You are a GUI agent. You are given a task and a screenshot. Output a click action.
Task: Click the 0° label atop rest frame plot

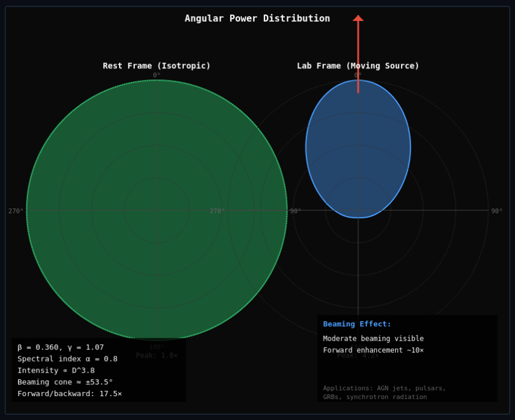156,75
